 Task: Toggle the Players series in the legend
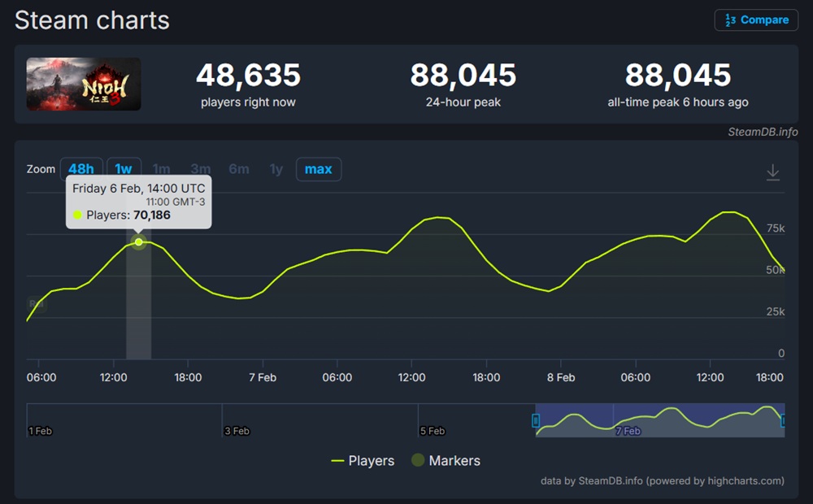362,461
